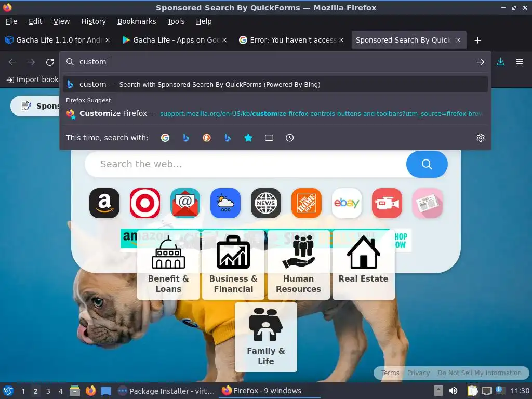Open the video camera shortcut tile
This screenshot has width=532, height=399.
point(387,203)
